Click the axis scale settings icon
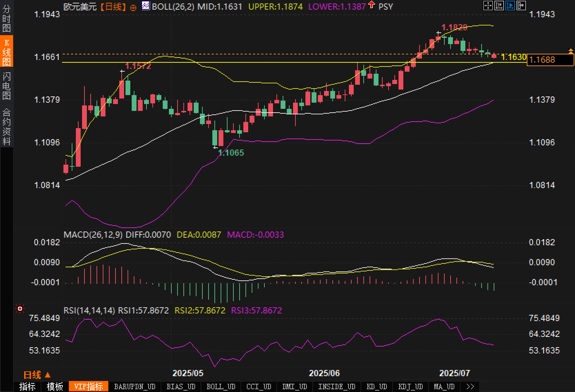The height and width of the screenshot is (392, 575). click(x=499, y=5)
